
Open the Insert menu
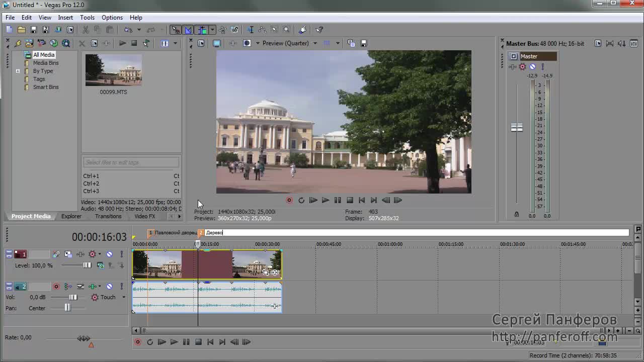[x=65, y=18]
